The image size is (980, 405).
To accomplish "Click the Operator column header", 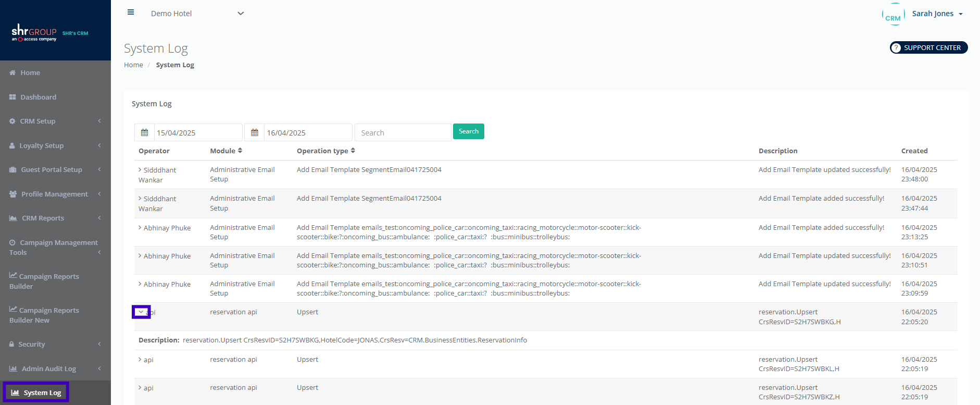I will 154,151.
